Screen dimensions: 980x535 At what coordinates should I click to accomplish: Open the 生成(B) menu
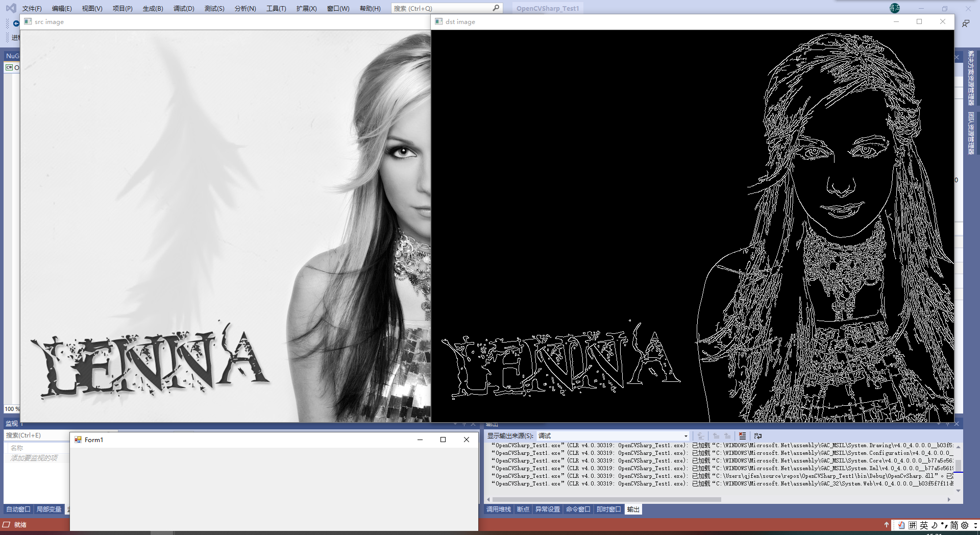[x=153, y=9]
